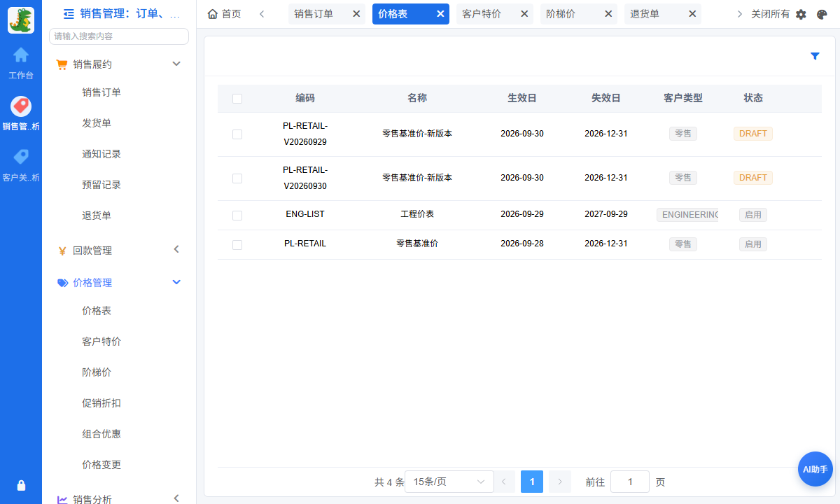Open 通知记录 in the sidebar menu

click(101, 154)
